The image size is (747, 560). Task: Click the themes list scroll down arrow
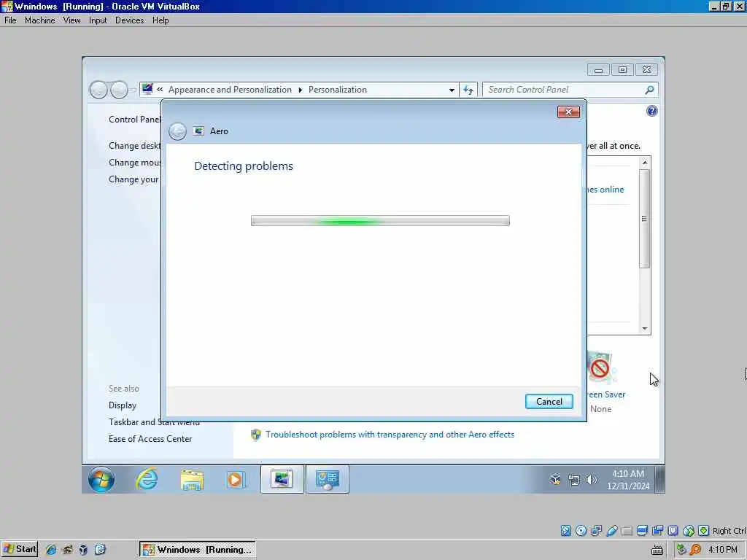pyautogui.click(x=645, y=329)
